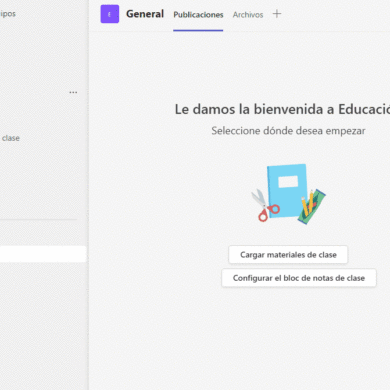
Task: Click the truncated 'ipos' header text
Action: [8, 14]
